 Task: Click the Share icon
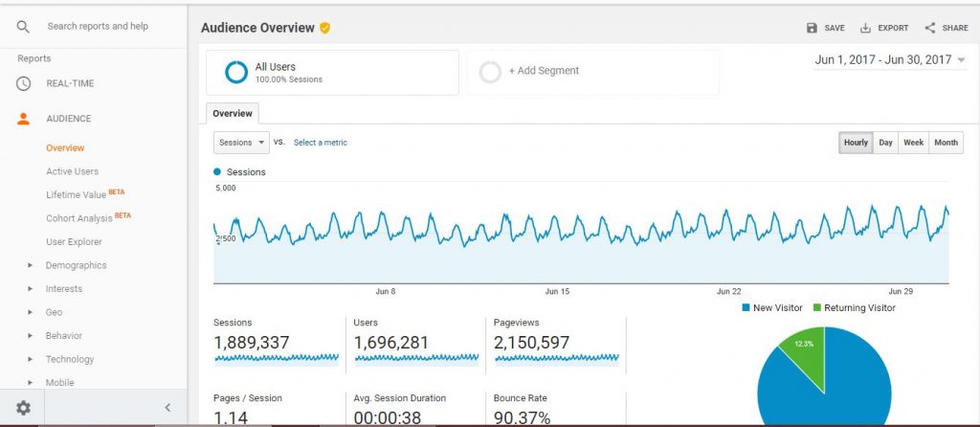pos(930,28)
